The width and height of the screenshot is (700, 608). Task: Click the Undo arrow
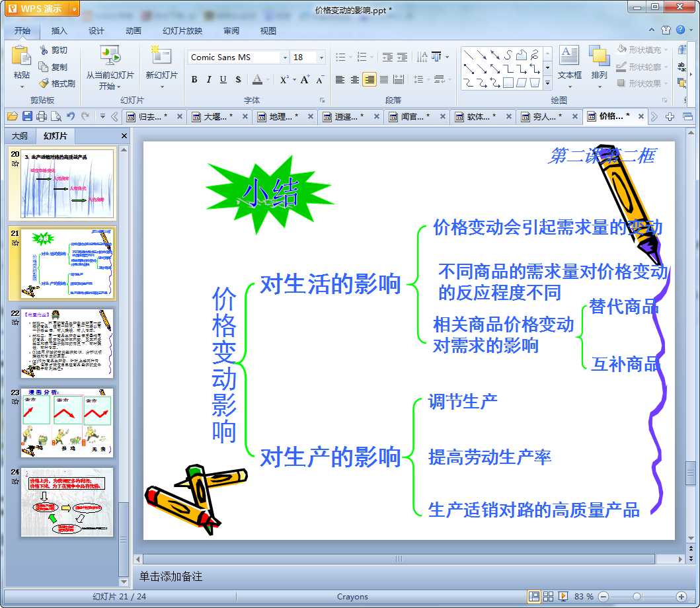click(x=71, y=116)
